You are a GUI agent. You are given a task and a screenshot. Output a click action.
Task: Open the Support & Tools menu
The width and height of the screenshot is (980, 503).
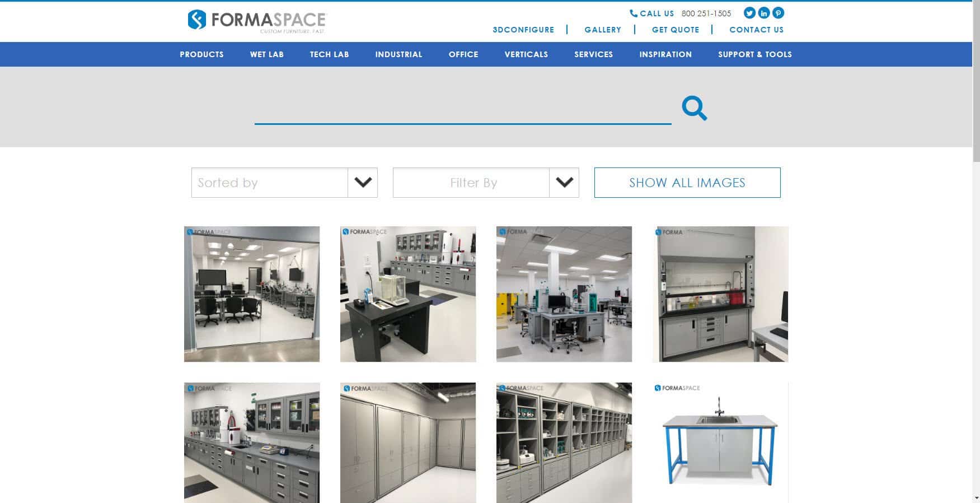(755, 54)
